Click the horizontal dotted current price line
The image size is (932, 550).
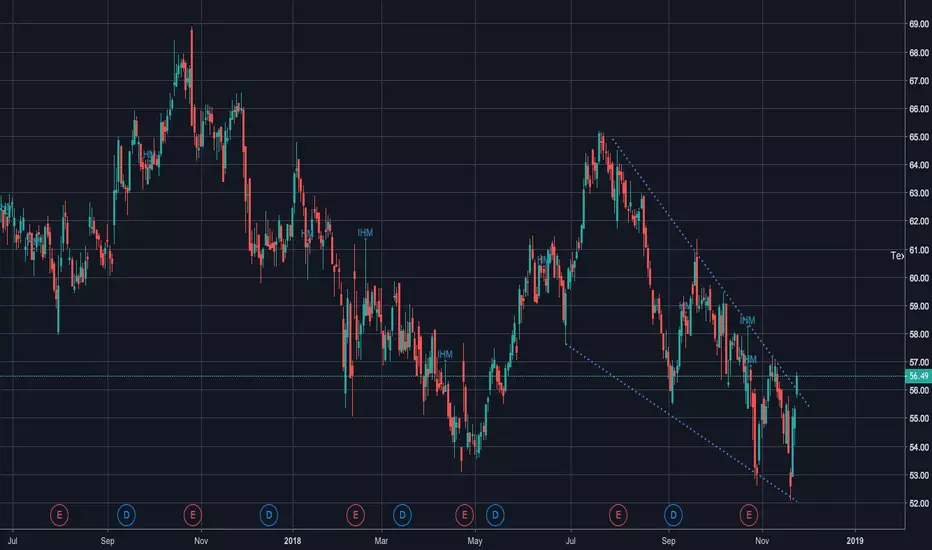pyautogui.click(x=452, y=376)
